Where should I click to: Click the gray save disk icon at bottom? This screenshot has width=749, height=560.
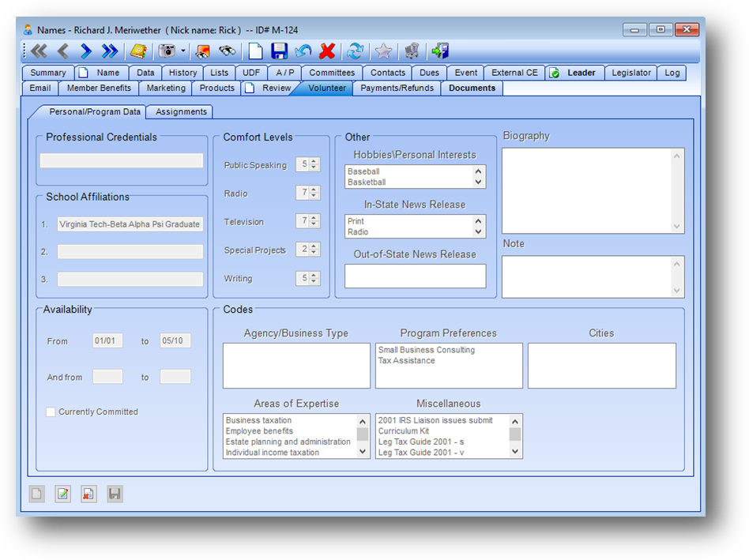pyautogui.click(x=115, y=494)
